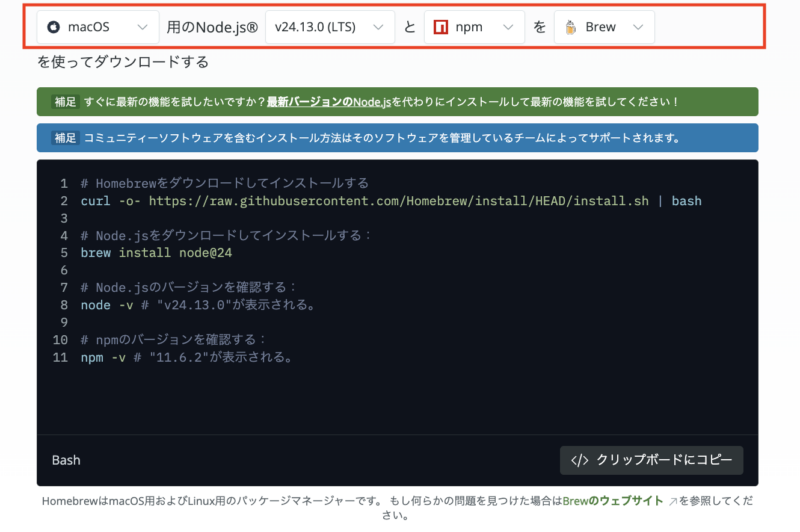This screenshot has width=800, height=532.
Task: Click the 補足 badge in blue banner
Action: point(65,138)
